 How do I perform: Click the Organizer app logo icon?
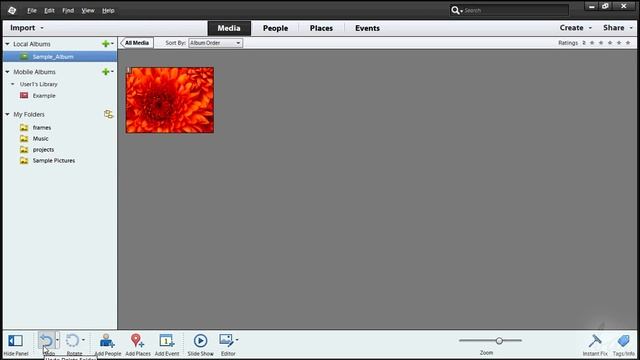pyautogui.click(x=12, y=11)
